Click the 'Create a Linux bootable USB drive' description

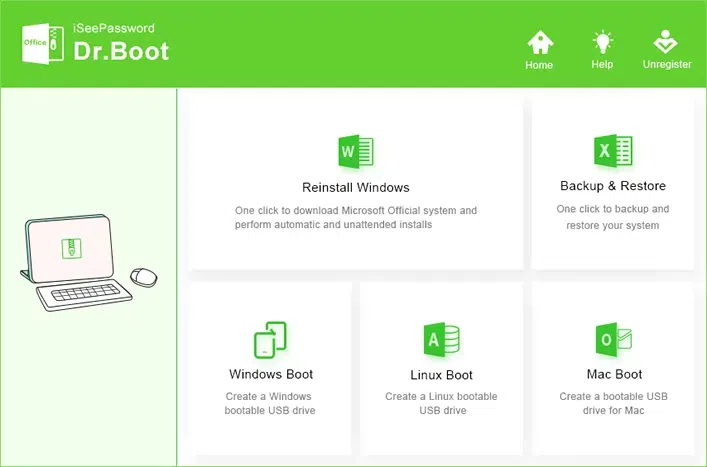441,404
